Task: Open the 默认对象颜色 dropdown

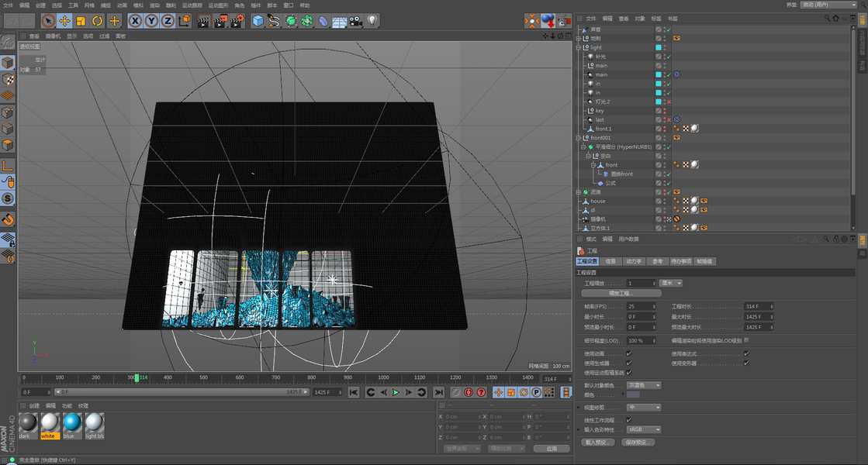Action: tap(644, 385)
